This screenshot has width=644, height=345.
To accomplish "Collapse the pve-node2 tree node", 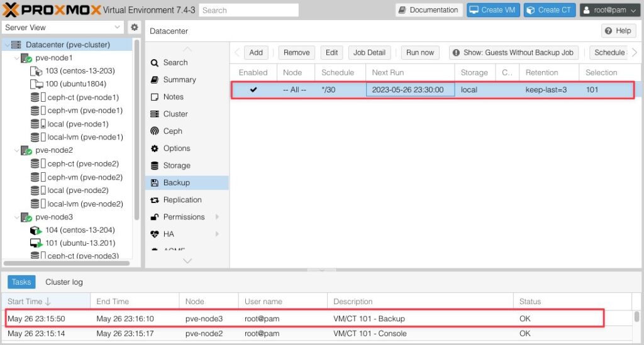I will 17,151.
